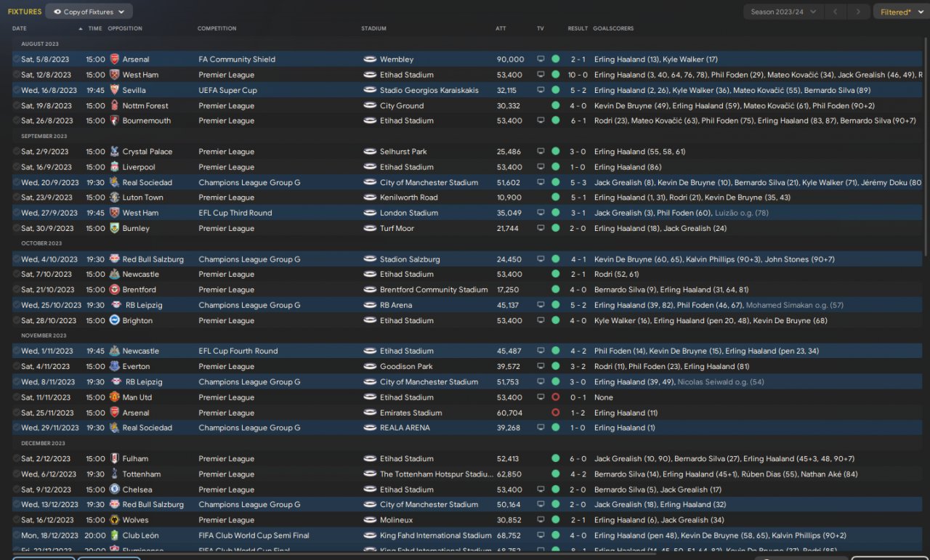Click the Wolves club crest
The height and width of the screenshot is (560, 930).
pyautogui.click(x=114, y=520)
